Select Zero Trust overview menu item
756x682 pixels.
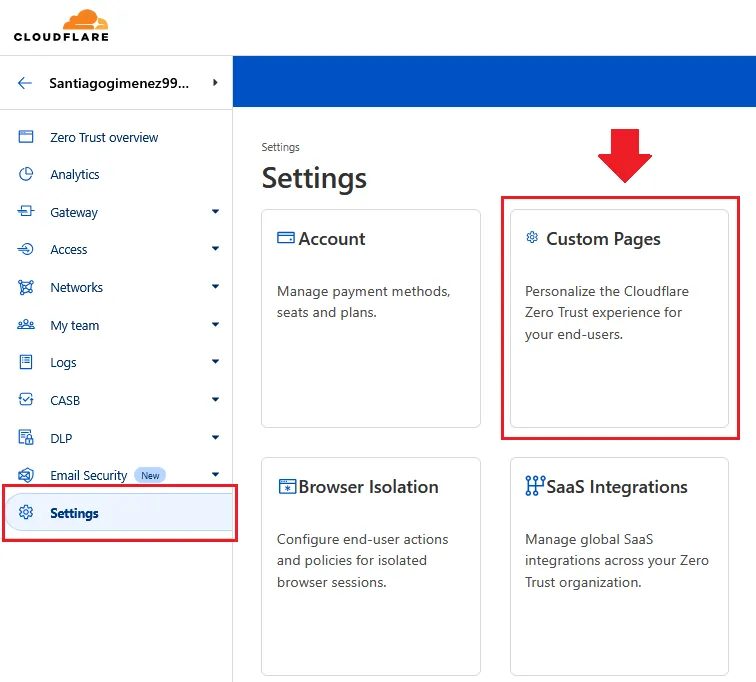(x=104, y=137)
